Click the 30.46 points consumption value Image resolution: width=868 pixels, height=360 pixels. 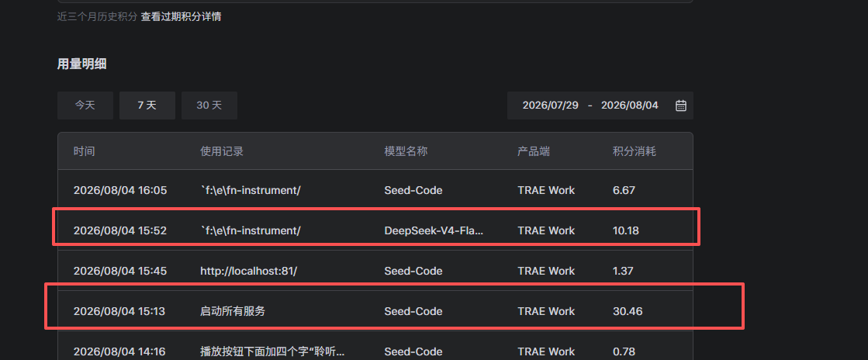pos(628,311)
